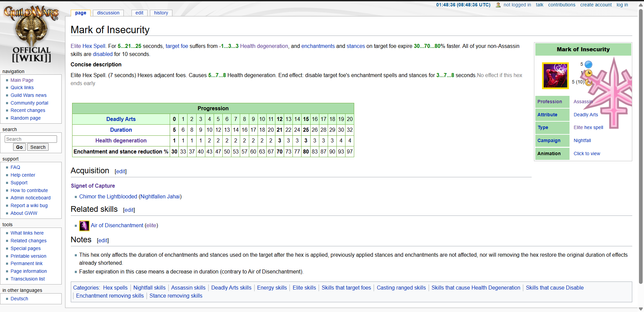Click Elite Hex Spell link in description
Viewport: 644px width, 312px height.
88,46
